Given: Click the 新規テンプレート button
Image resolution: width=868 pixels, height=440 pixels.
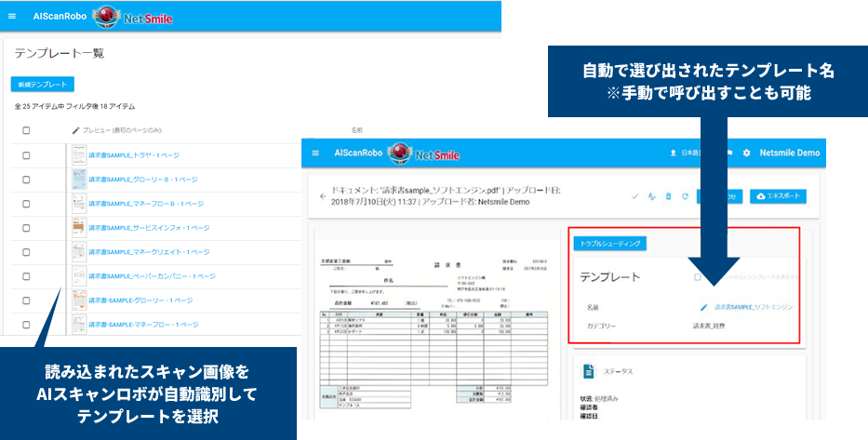Looking at the screenshot, I should [43, 85].
